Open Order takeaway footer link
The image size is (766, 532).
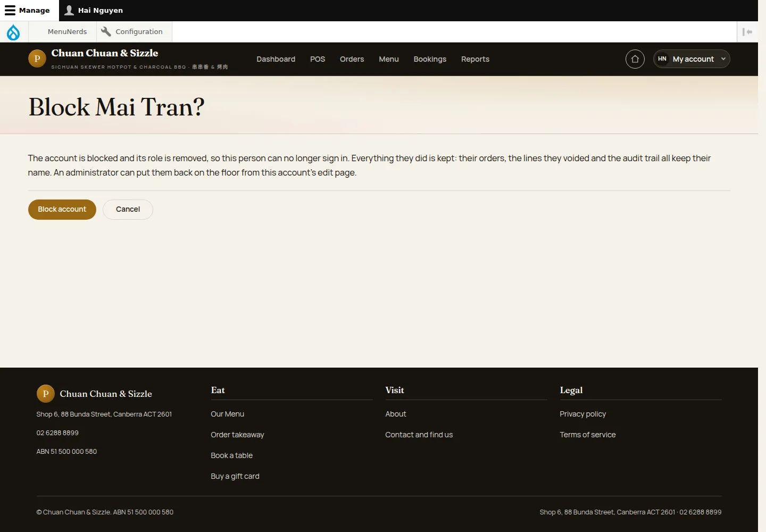pos(237,435)
